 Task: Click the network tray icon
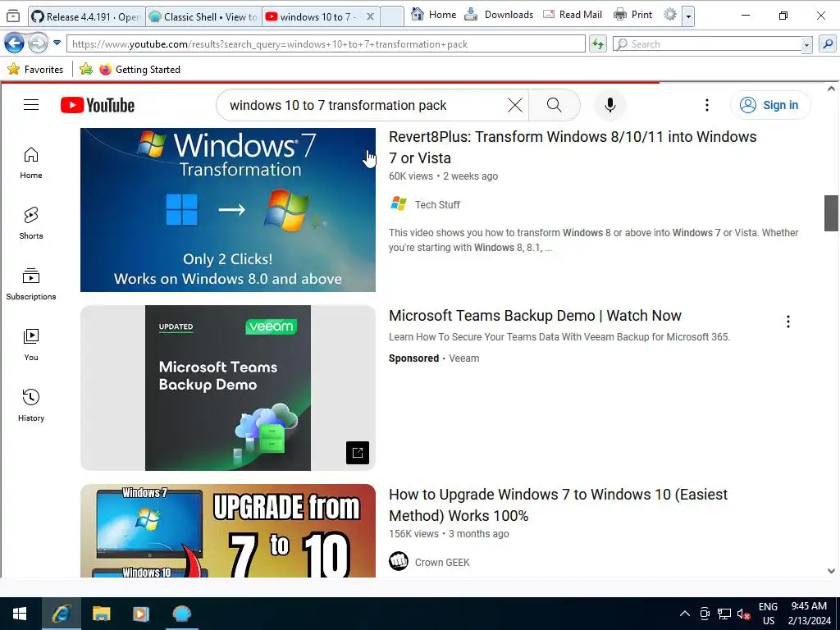tap(724, 614)
